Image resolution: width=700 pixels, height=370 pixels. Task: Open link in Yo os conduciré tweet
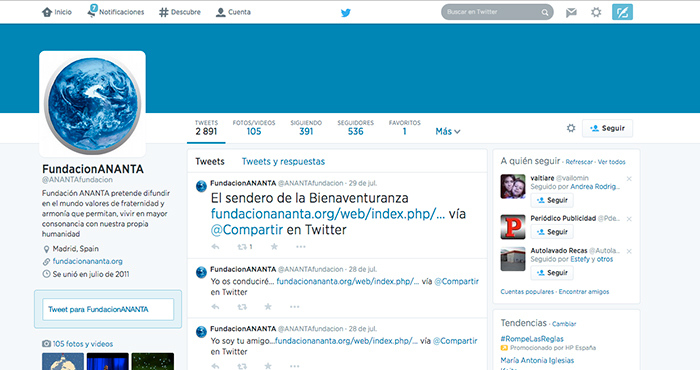click(x=348, y=282)
